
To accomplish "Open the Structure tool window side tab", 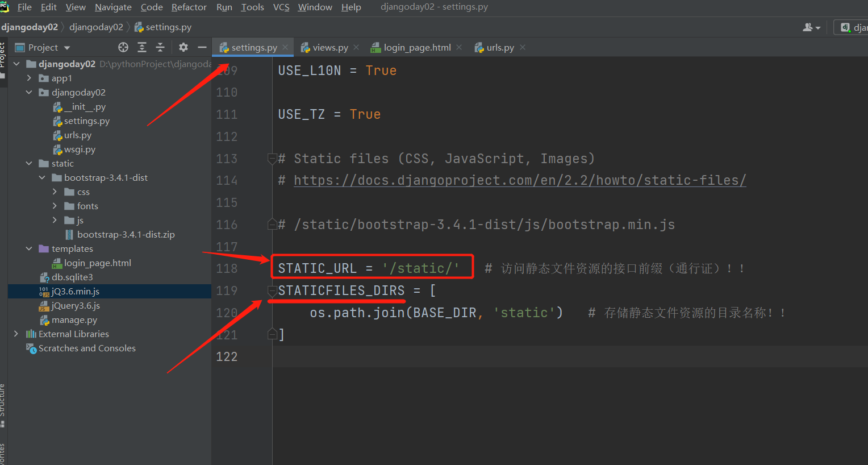I will point(3,405).
